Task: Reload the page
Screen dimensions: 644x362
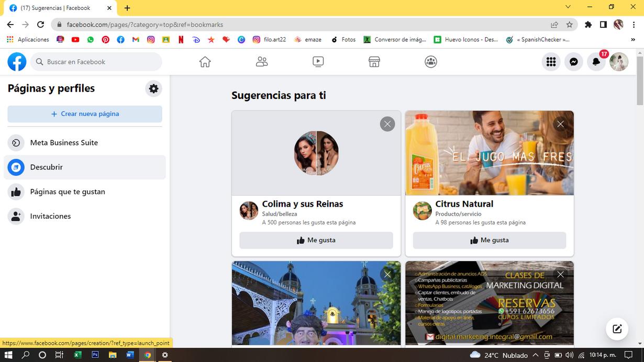Action: click(x=40, y=25)
